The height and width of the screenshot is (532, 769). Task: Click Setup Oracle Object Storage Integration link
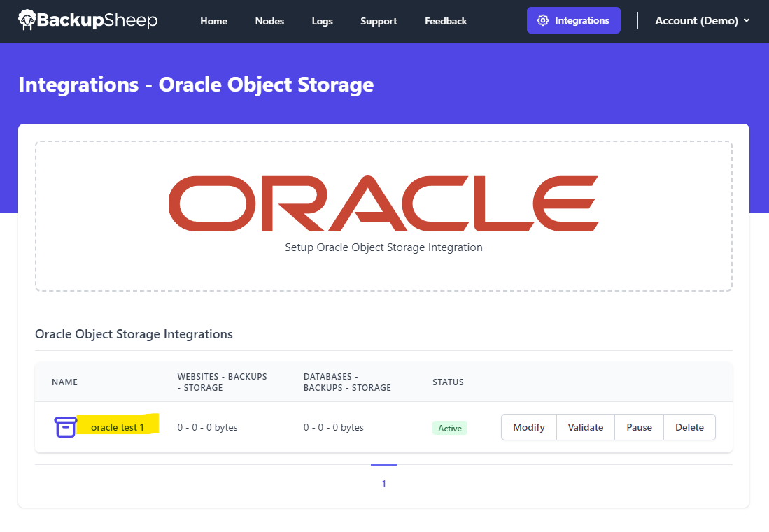pos(383,247)
